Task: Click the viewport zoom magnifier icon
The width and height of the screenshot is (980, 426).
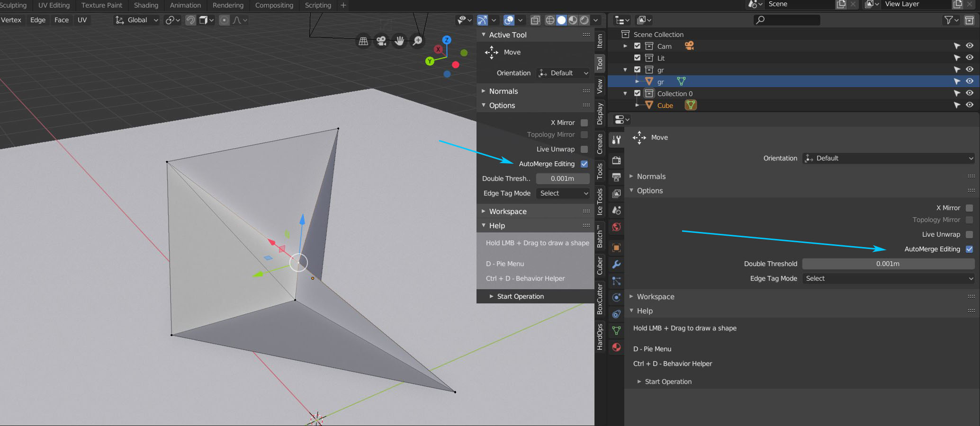Action: tap(417, 41)
